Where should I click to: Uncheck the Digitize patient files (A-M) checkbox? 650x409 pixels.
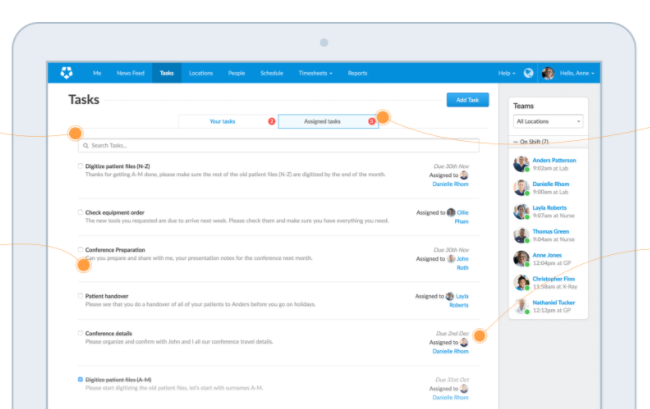pyautogui.click(x=80, y=379)
